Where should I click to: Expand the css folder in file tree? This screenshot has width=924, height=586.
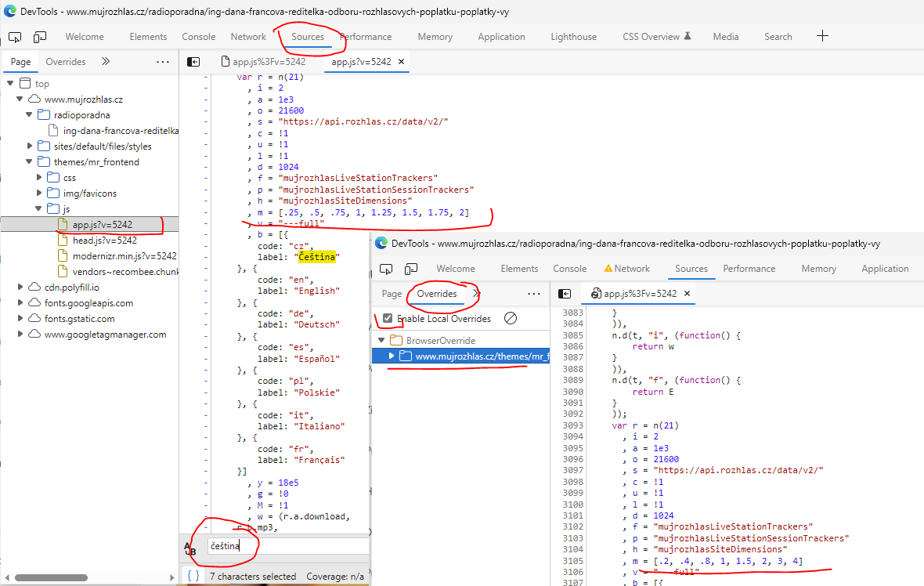pos(40,178)
